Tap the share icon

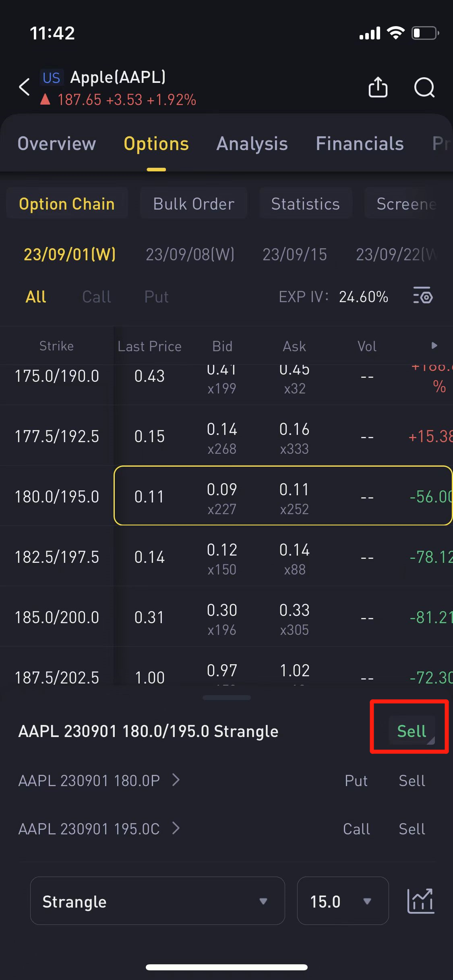click(x=378, y=87)
